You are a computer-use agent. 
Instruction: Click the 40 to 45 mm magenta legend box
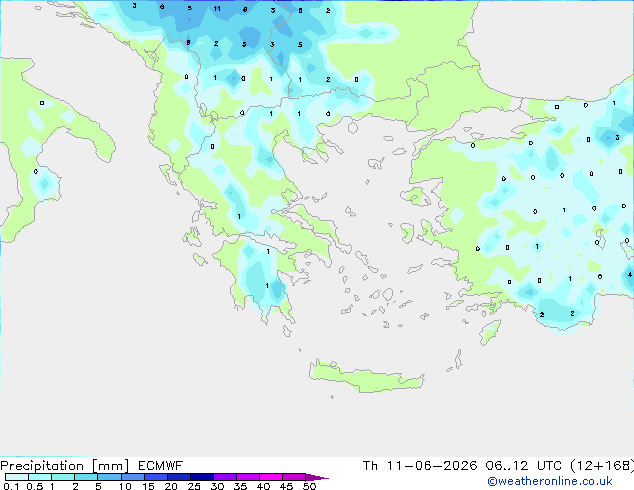pos(271,477)
